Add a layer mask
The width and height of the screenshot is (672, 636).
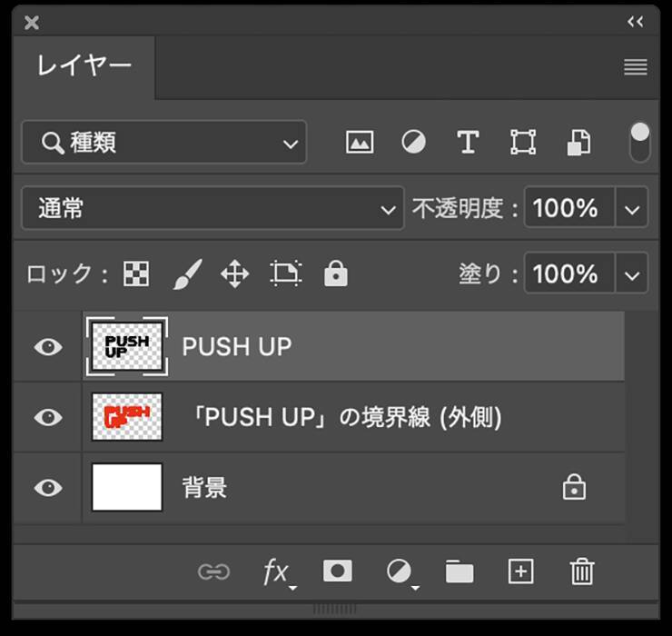pyautogui.click(x=338, y=571)
